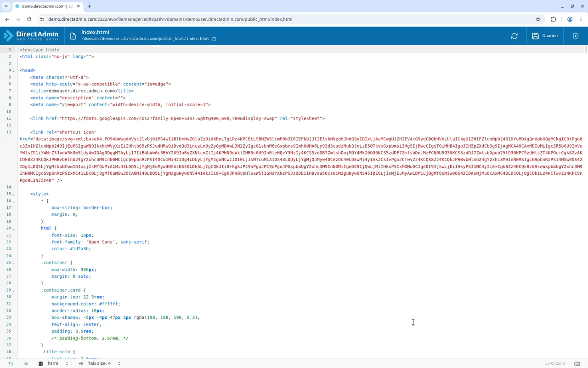Click the Ln 0, Col 0 cursor position indicator

(x=555, y=363)
